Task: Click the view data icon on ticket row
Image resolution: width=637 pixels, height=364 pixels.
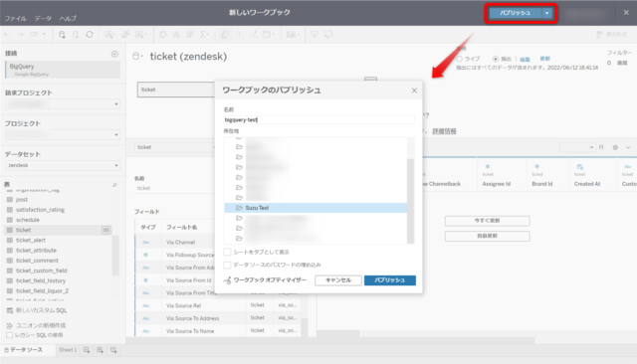Action: (x=106, y=230)
